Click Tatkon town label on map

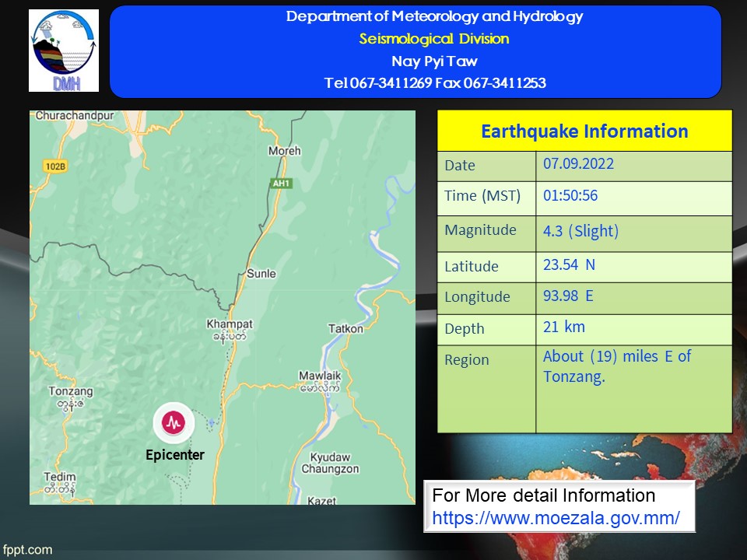(345, 328)
